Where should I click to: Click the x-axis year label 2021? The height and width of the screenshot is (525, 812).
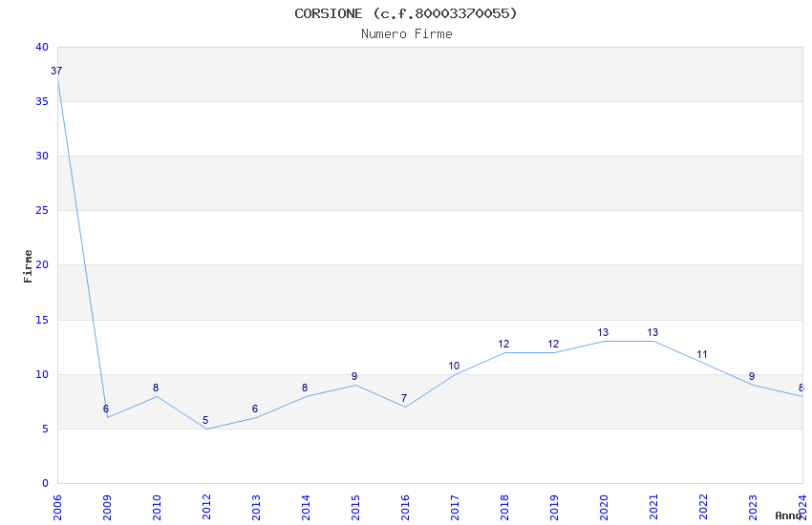654,508
